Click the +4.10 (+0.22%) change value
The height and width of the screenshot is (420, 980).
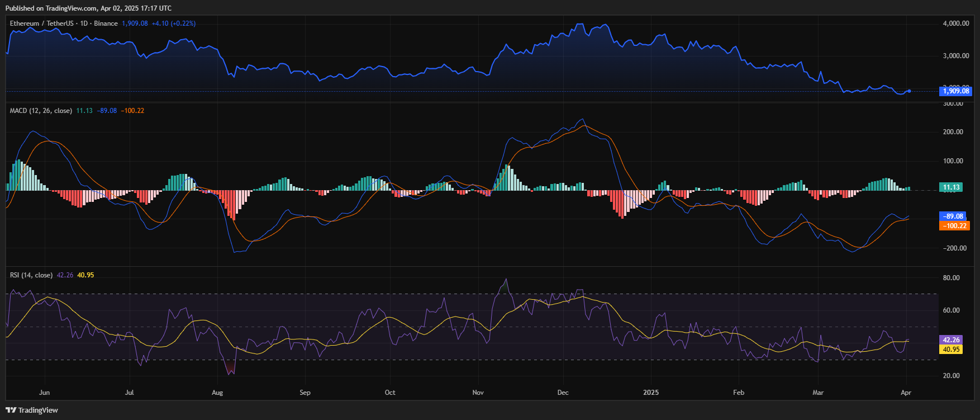click(x=173, y=23)
